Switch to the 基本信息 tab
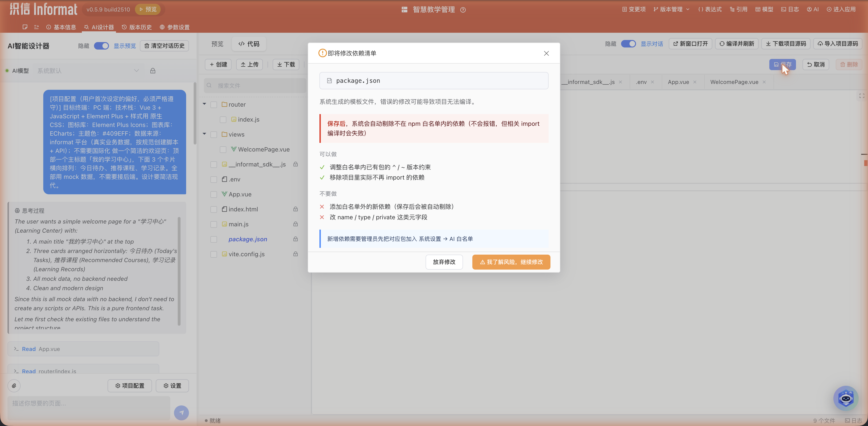 pyautogui.click(x=61, y=27)
